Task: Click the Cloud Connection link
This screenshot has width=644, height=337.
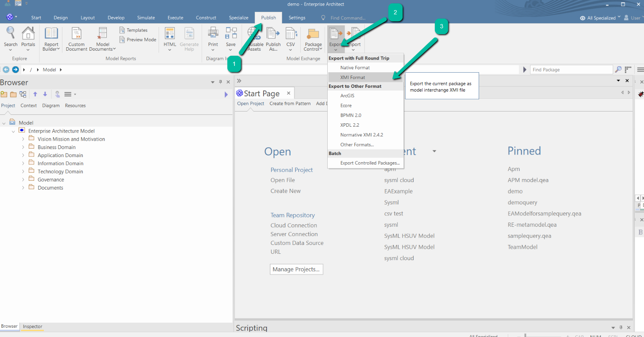Action: (x=294, y=226)
